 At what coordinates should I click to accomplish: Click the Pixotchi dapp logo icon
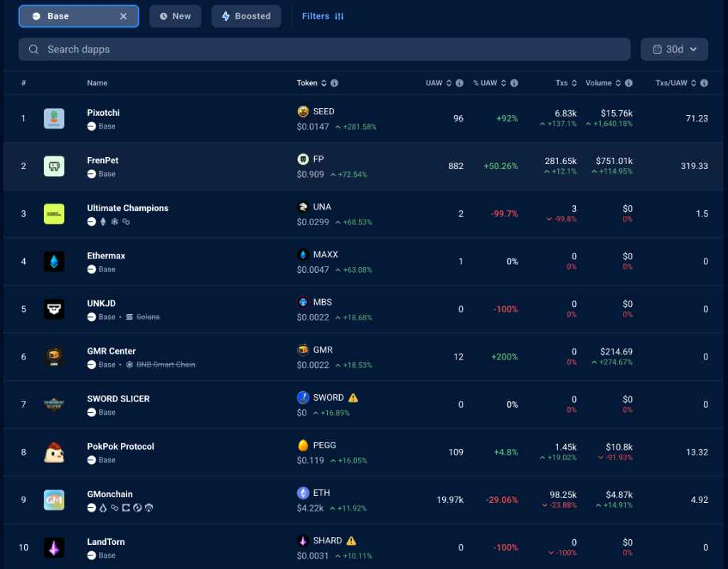pos(54,119)
